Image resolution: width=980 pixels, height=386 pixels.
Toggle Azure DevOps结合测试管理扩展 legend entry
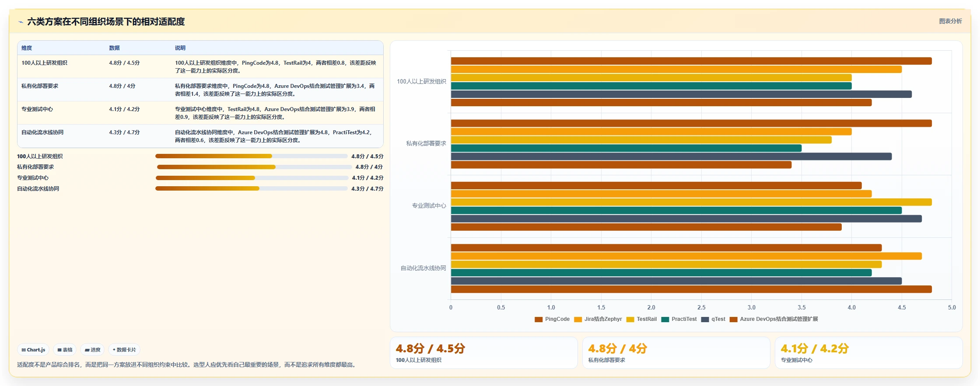tap(773, 319)
